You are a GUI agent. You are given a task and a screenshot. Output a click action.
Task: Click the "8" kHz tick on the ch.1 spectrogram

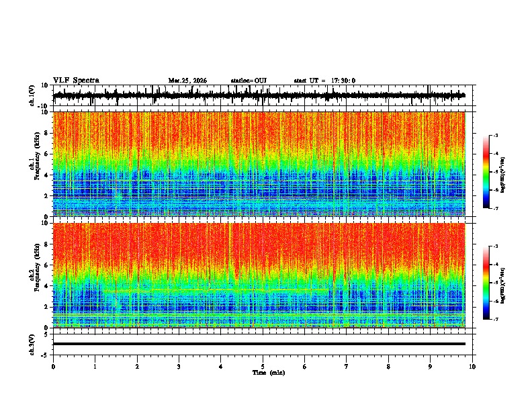pyautogui.click(x=47, y=133)
